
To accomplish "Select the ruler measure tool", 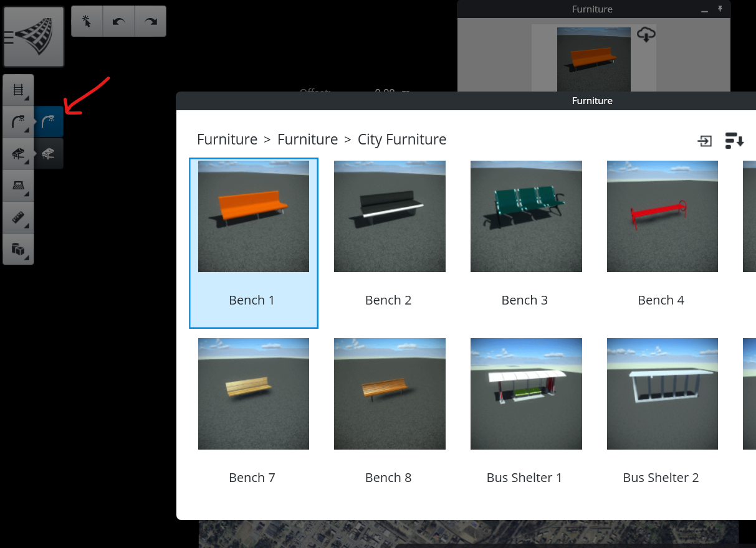I will (x=18, y=217).
